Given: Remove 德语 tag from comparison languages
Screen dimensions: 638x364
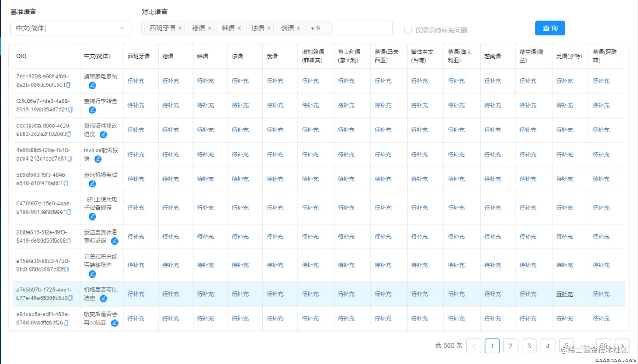Looking at the screenshot, I should pos(209,28).
